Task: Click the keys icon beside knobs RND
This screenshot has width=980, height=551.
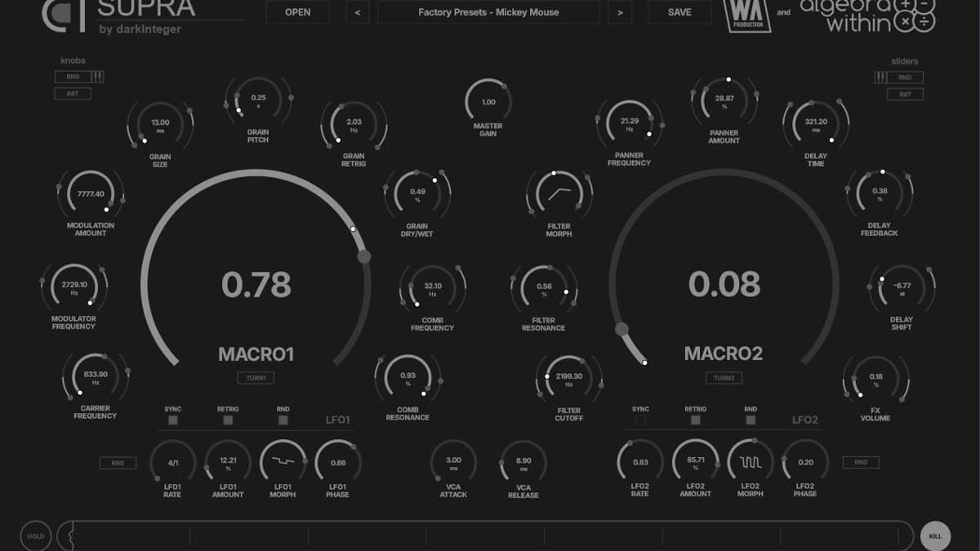Action: coord(97,77)
